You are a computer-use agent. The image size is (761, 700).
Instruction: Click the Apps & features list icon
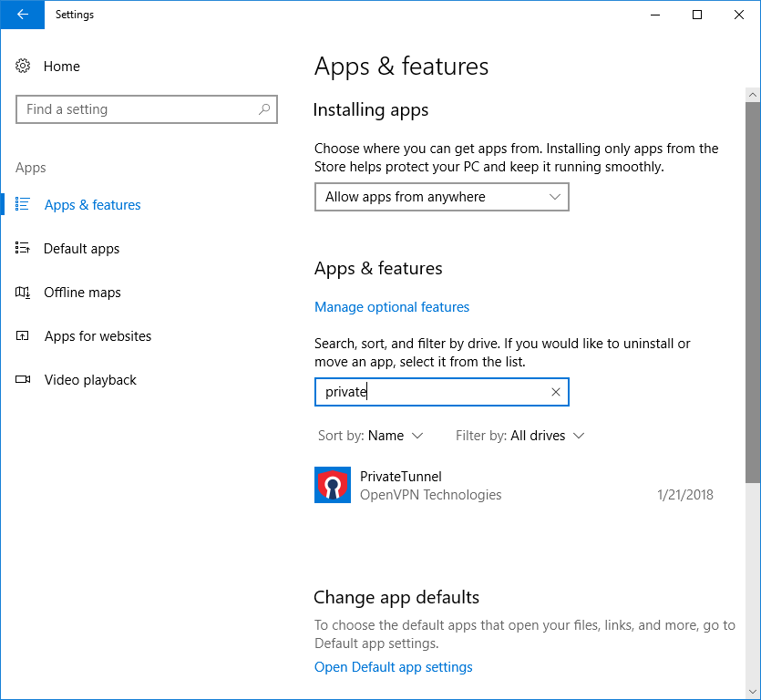click(22, 204)
